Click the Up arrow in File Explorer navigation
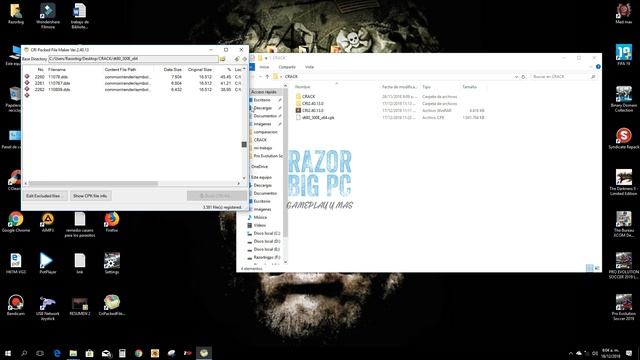 [x=267, y=77]
